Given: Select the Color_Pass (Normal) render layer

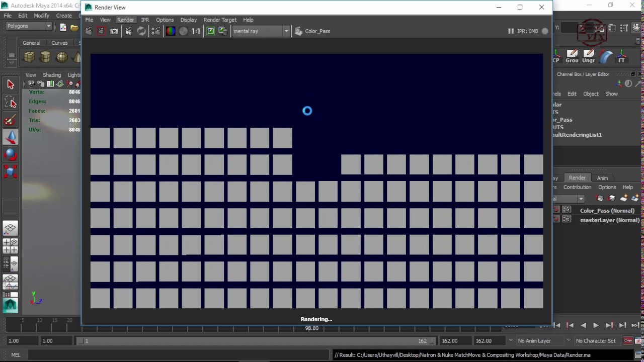Looking at the screenshot, I should (x=607, y=211).
